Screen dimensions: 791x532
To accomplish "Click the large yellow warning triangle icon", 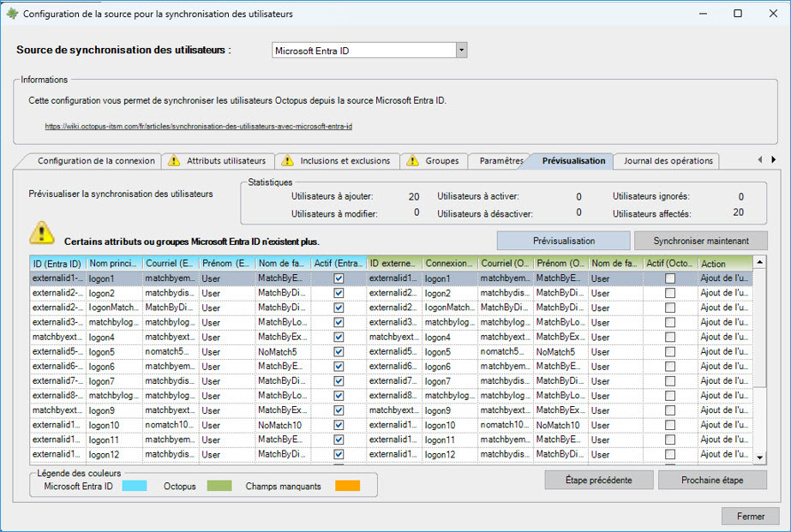I will [41, 233].
